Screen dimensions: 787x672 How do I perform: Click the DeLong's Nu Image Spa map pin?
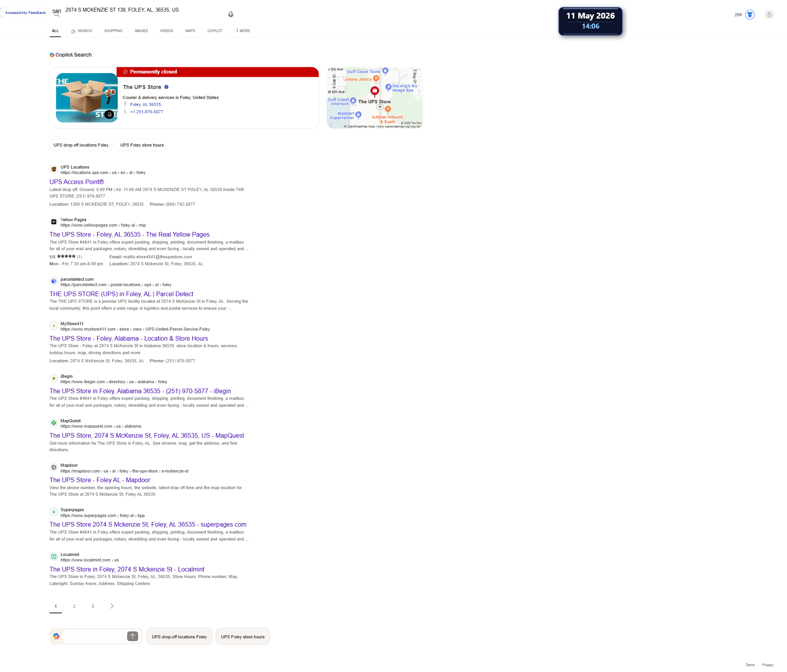[388, 87]
